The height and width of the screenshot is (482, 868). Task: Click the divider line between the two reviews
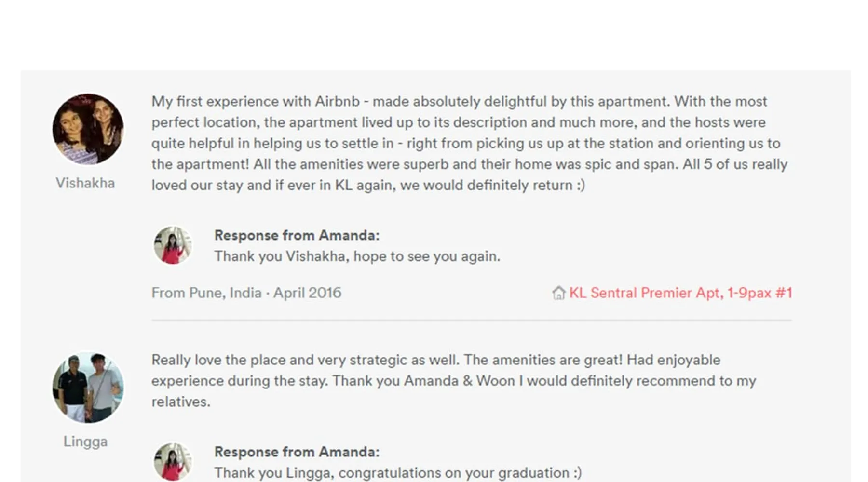click(472, 320)
